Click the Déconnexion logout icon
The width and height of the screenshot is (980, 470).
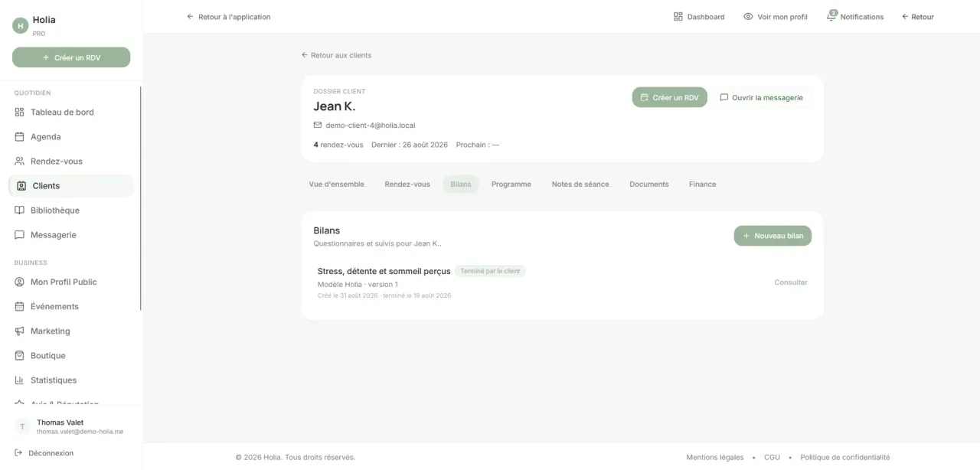[18, 453]
